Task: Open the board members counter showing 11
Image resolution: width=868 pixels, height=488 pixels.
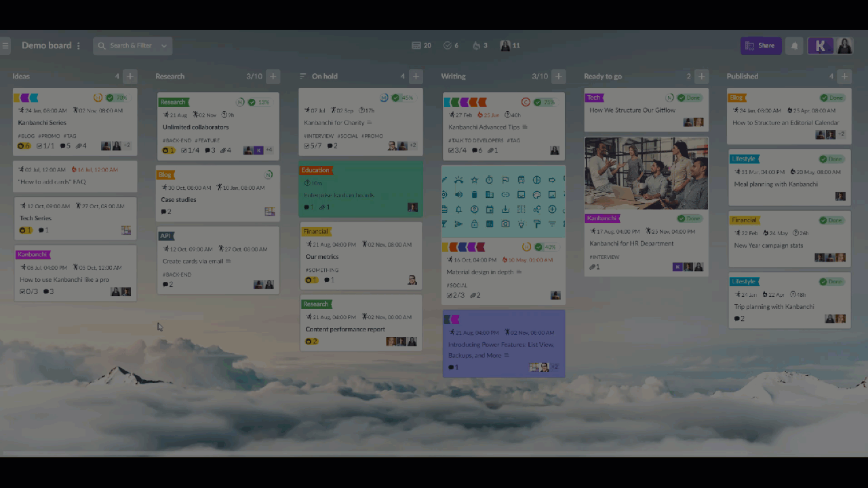Action: pos(510,45)
